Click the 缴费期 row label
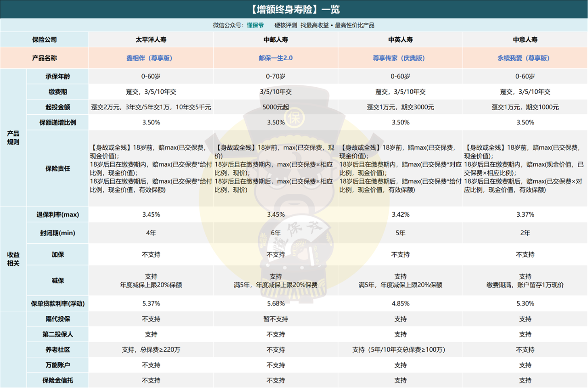 [x=57, y=92]
